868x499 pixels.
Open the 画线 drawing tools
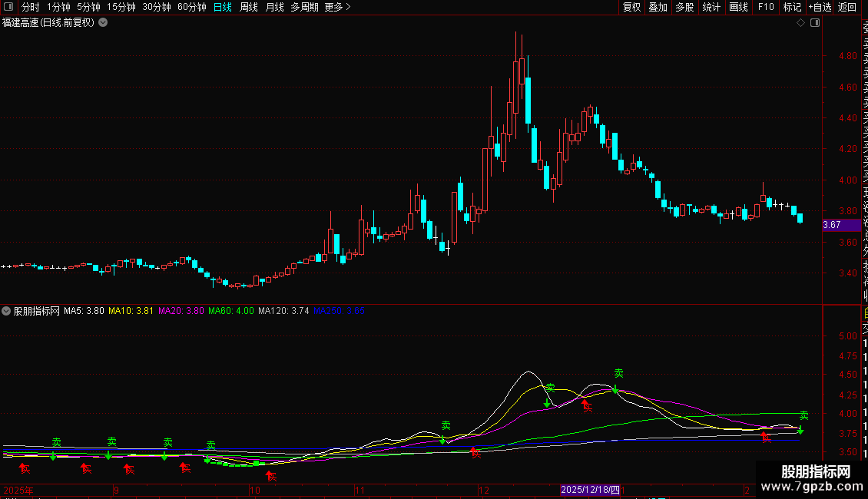pyautogui.click(x=738, y=7)
